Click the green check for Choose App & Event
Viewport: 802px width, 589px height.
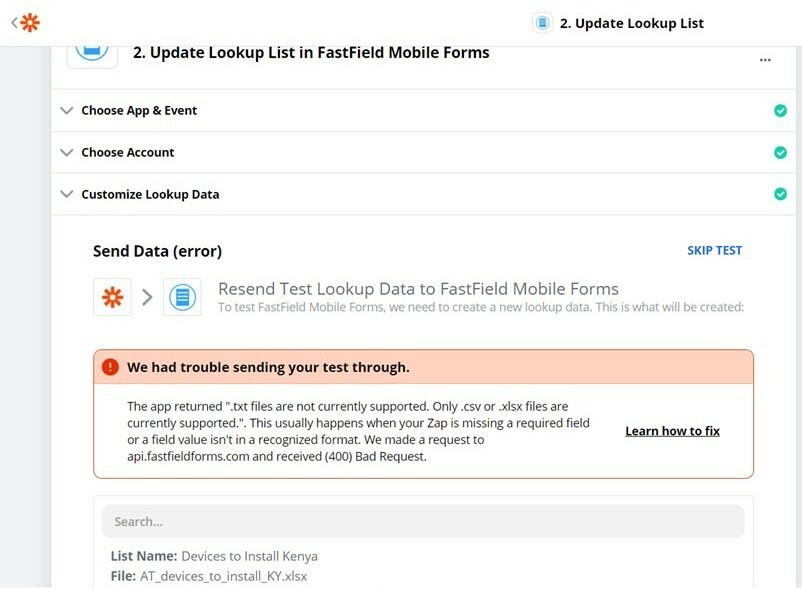pos(780,110)
